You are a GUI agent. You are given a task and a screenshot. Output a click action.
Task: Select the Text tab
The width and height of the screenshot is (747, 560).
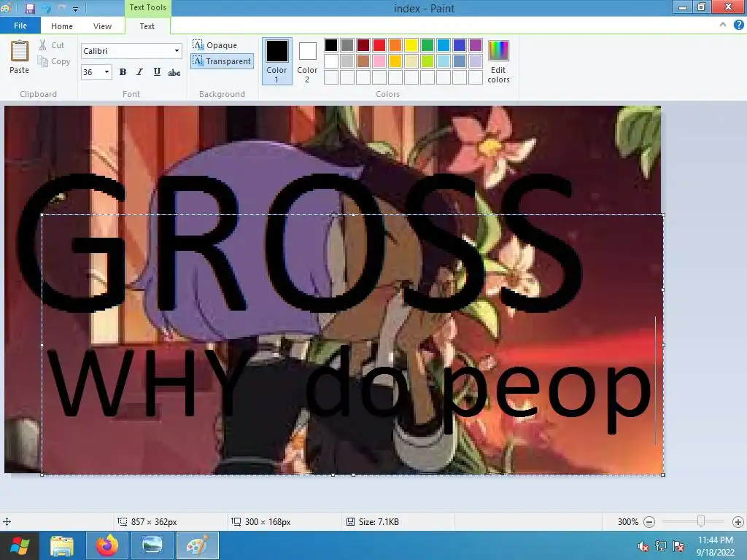point(147,26)
